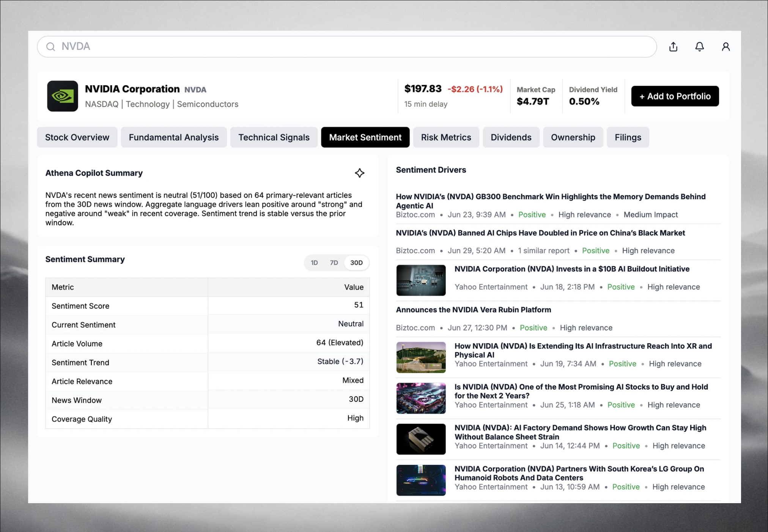
Task: Open the Fundamental Analysis tab
Action: click(x=174, y=137)
